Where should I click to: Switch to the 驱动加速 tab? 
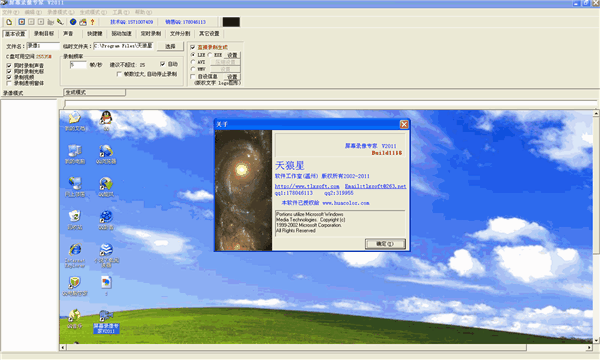tap(122, 34)
